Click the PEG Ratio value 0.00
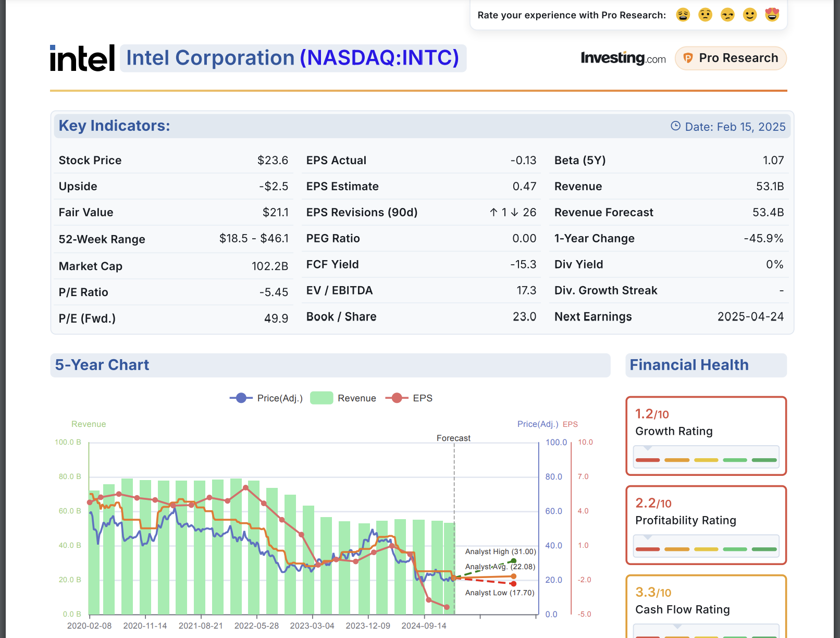The height and width of the screenshot is (638, 840). tap(524, 239)
